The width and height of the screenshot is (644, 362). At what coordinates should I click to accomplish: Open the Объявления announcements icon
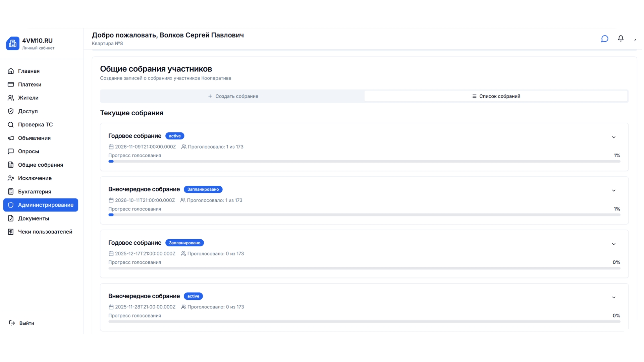coord(10,138)
